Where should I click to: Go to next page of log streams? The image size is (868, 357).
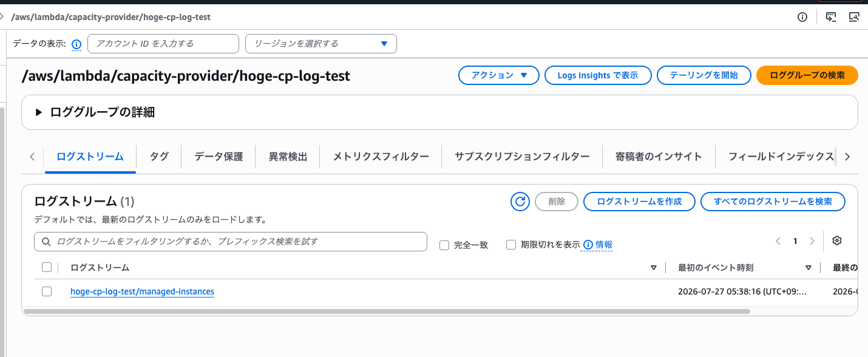tap(812, 241)
